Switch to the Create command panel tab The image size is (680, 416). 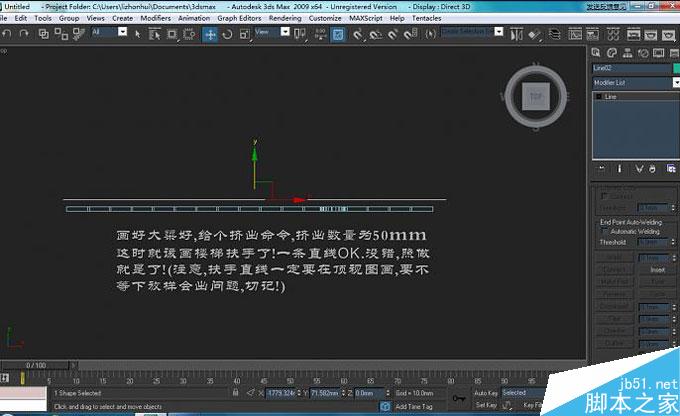(596, 53)
